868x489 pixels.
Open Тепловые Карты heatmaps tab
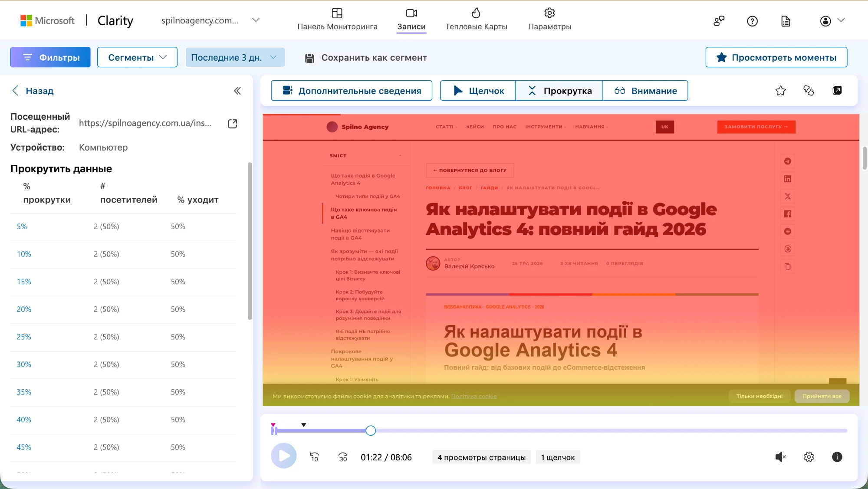pyautogui.click(x=476, y=20)
